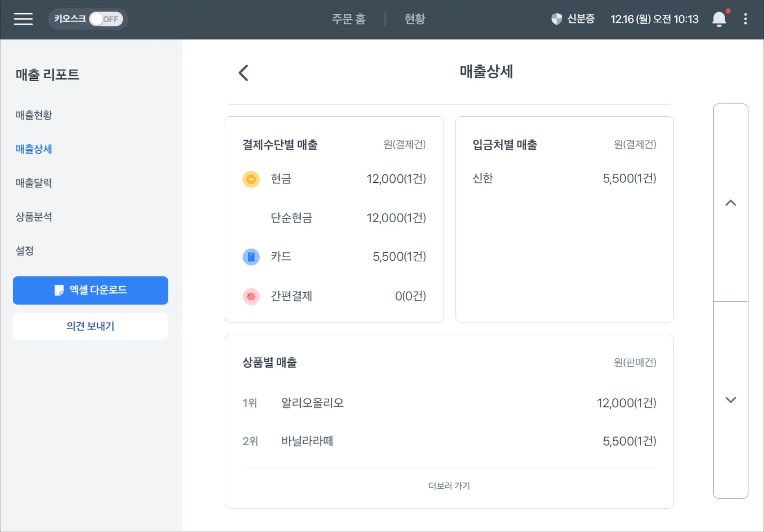The width and height of the screenshot is (764, 532).
Task: Open 매출현황 in the sidebar
Action: (x=34, y=115)
